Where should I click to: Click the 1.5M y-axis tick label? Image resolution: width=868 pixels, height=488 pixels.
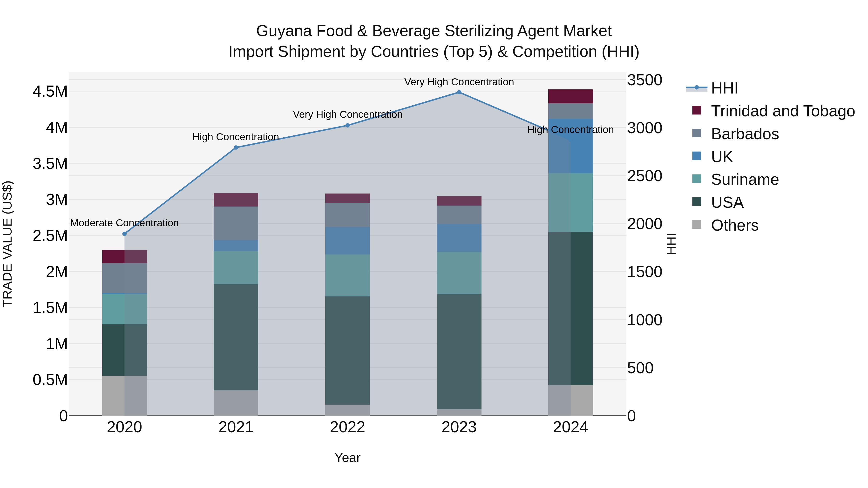[50, 308]
